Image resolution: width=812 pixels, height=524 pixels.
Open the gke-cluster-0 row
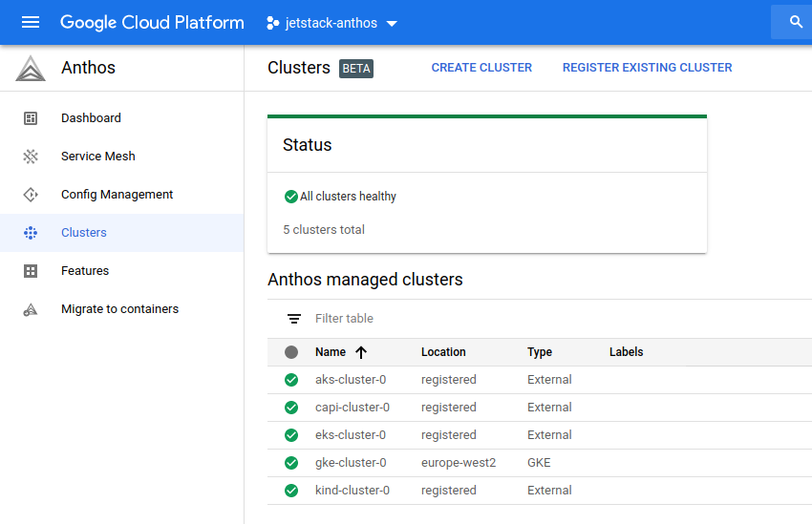(x=540, y=463)
